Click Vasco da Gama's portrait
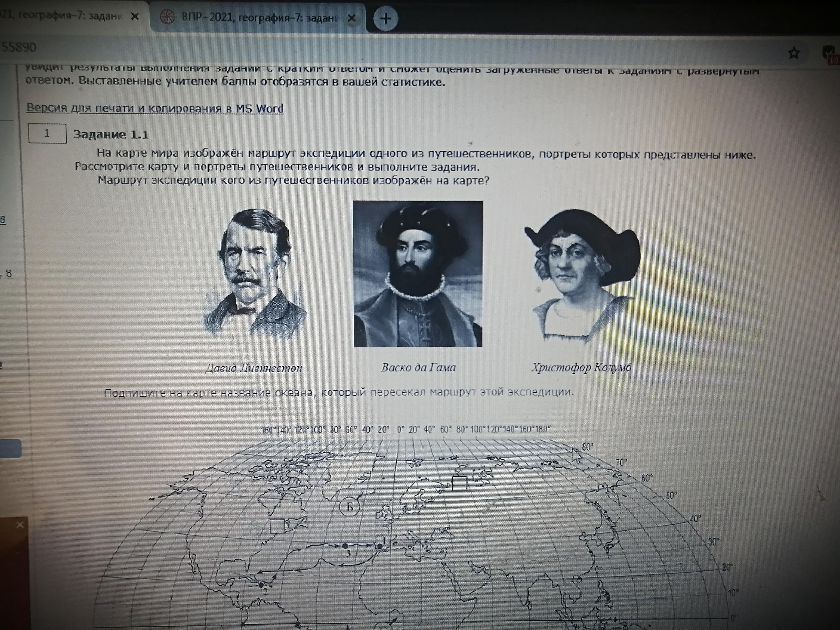Screen dimensions: 840x630 pos(418,274)
